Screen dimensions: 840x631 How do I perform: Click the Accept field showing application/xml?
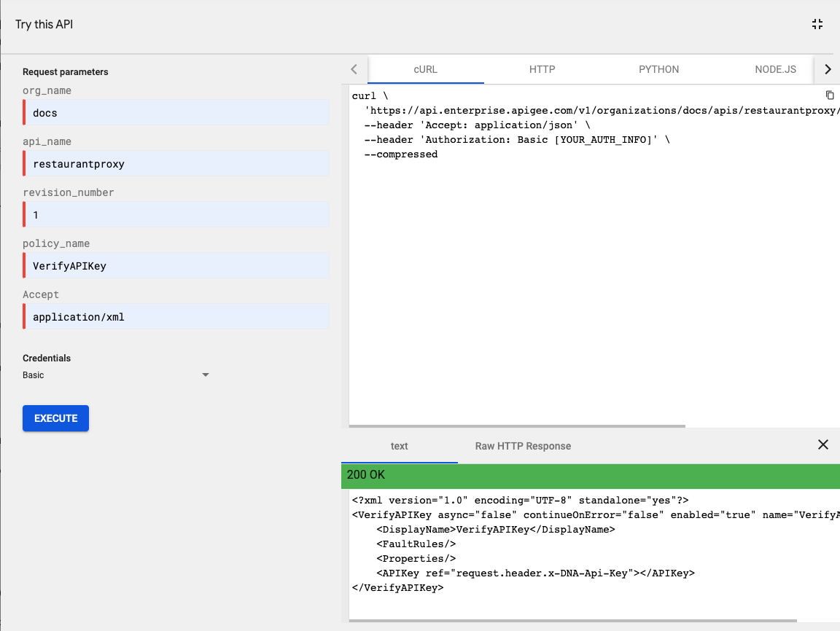coord(176,317)
